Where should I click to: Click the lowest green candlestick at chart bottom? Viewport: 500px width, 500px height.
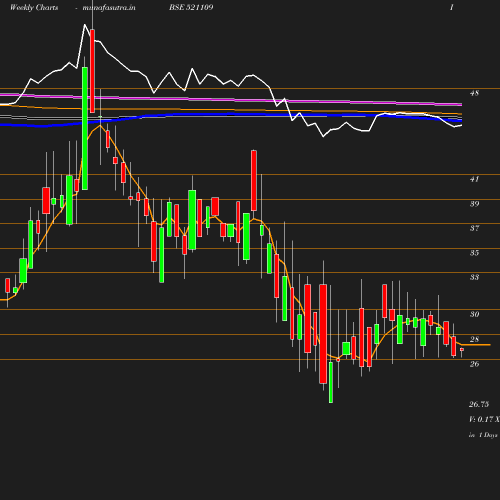[x=331, y=382]
